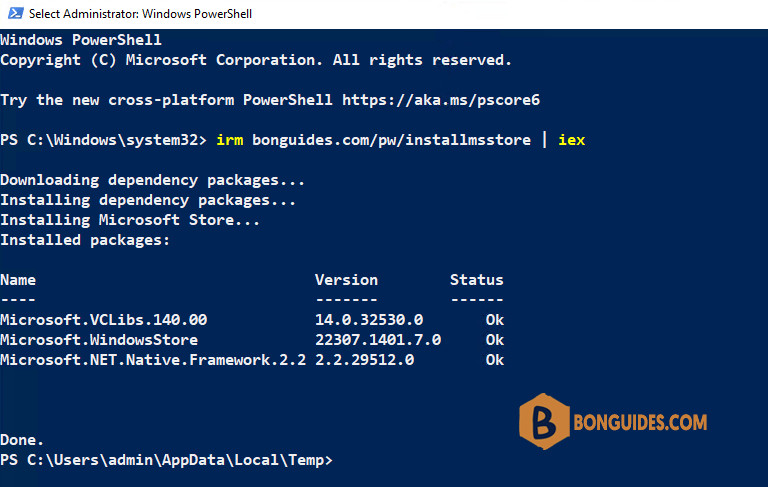Click the Name column header
The height and width of the screenshot is (487, 768).
(18, 280)
